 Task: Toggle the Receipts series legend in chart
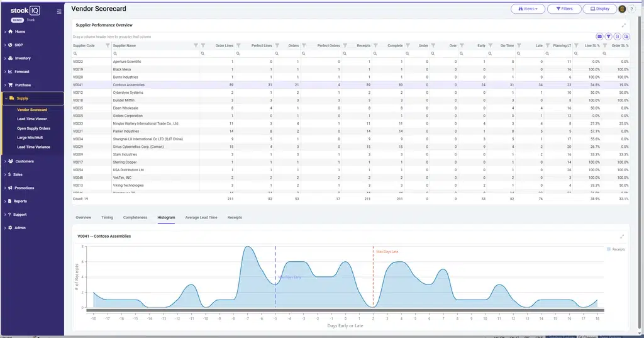click(616, 249)
